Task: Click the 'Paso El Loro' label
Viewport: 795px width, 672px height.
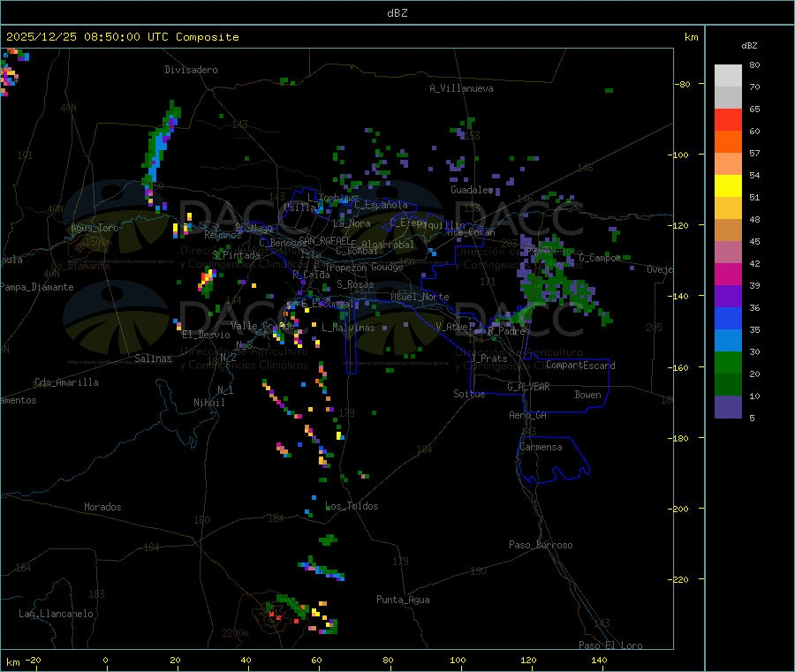Action: (610, 646)
